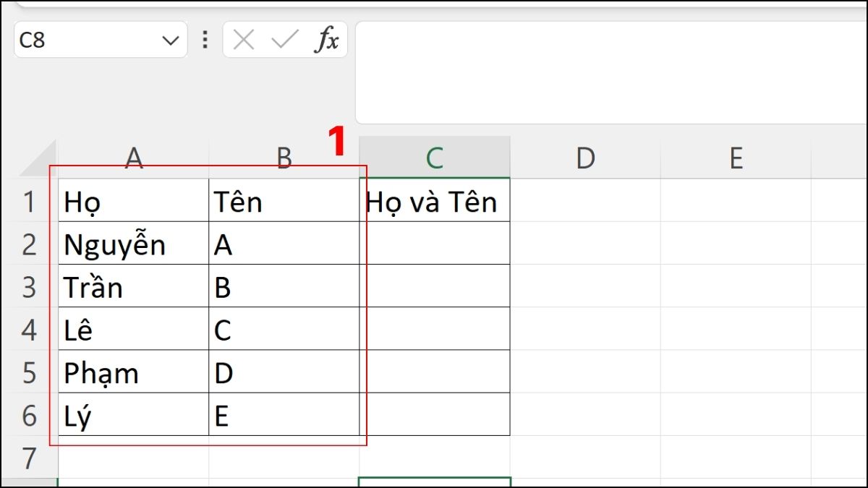Select the cell with Trần
Image resolution: width=868 pixels, height=488 pixels.
click(134, 287)
